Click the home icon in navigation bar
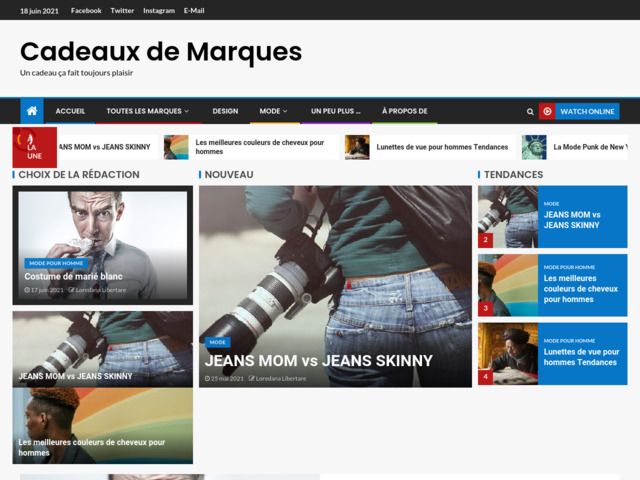640x480 pixels. pyautogui.click(x=32, y=111)
